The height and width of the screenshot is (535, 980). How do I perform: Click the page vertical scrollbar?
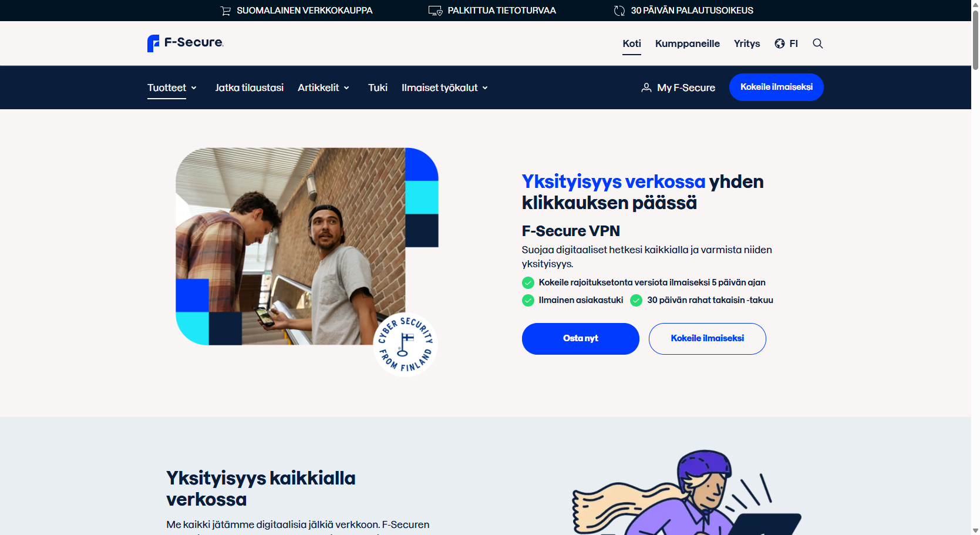(x=975, y=267)
